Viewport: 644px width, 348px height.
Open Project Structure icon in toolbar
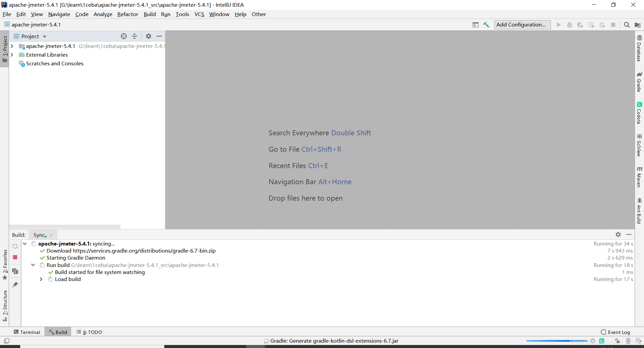coord(638,25)
